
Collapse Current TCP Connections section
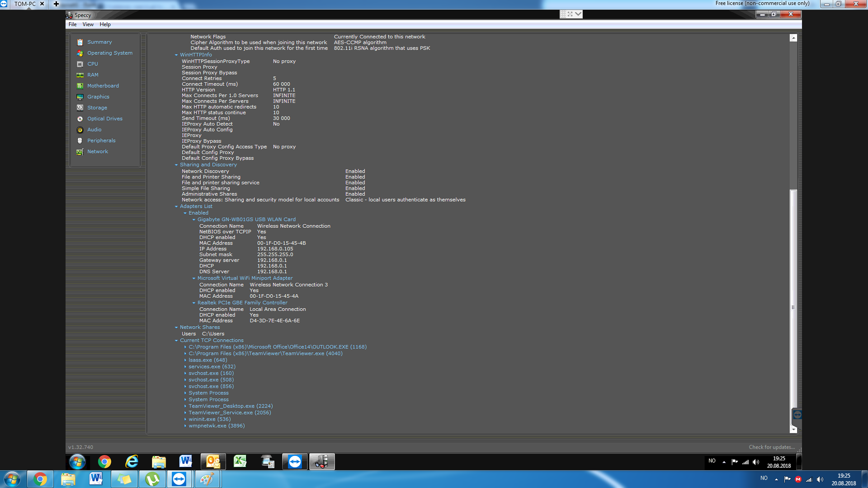coord(176,341)
